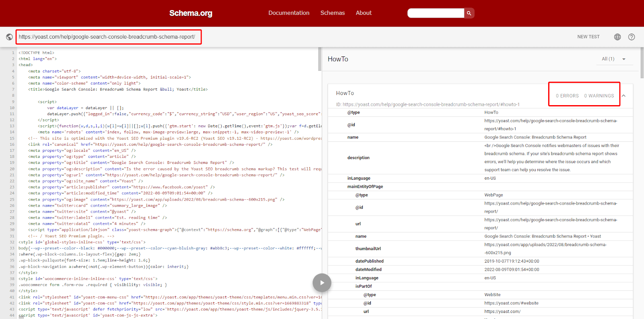644x319 pixels.
Task: Click the 0 ERRORS label
Action: [x=567, y=96]
